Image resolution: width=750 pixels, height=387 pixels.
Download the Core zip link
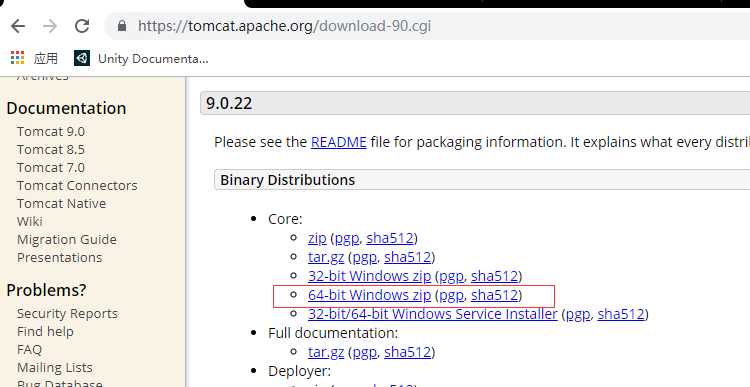tap(317, 238)
